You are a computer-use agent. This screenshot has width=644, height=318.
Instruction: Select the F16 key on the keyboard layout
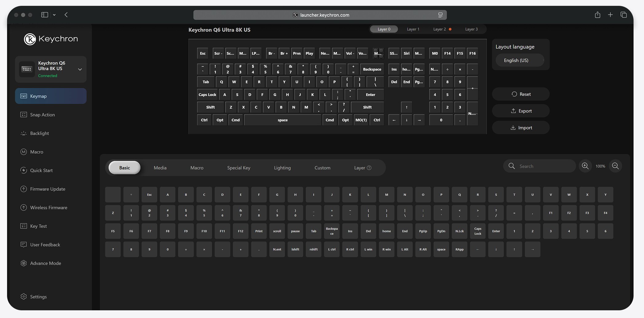coord(472,54)
